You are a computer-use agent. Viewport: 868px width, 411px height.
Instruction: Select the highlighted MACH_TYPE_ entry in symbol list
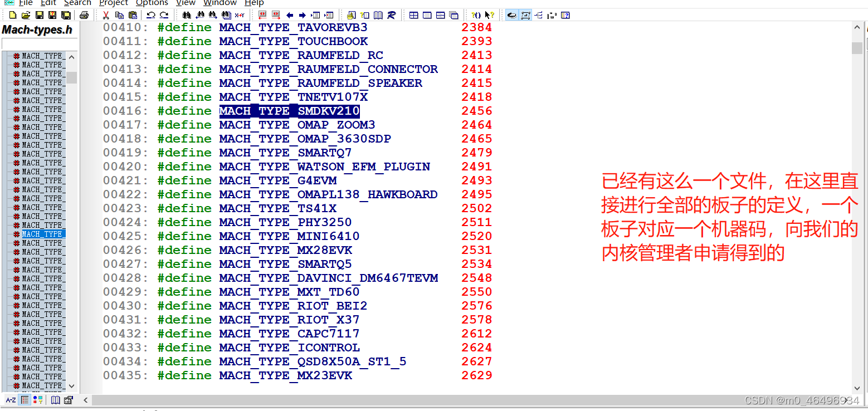42,234
